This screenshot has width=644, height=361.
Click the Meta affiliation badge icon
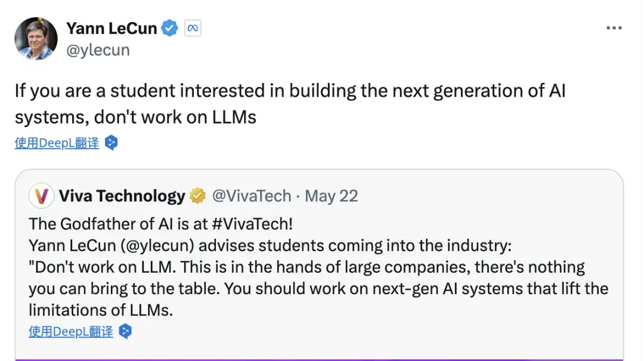tap(193, 28)
